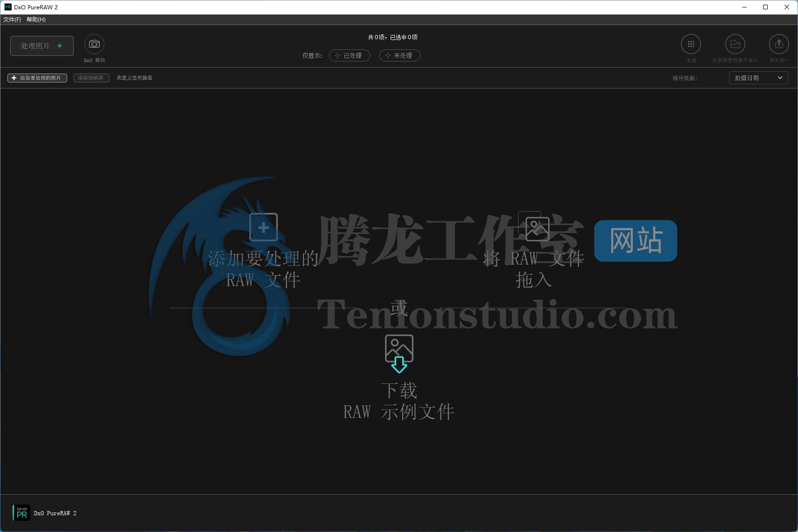The height and width of the screenshot is (532, 798).
Task: Close the DxO PureRAW 2 window
Action: [787, 7]
